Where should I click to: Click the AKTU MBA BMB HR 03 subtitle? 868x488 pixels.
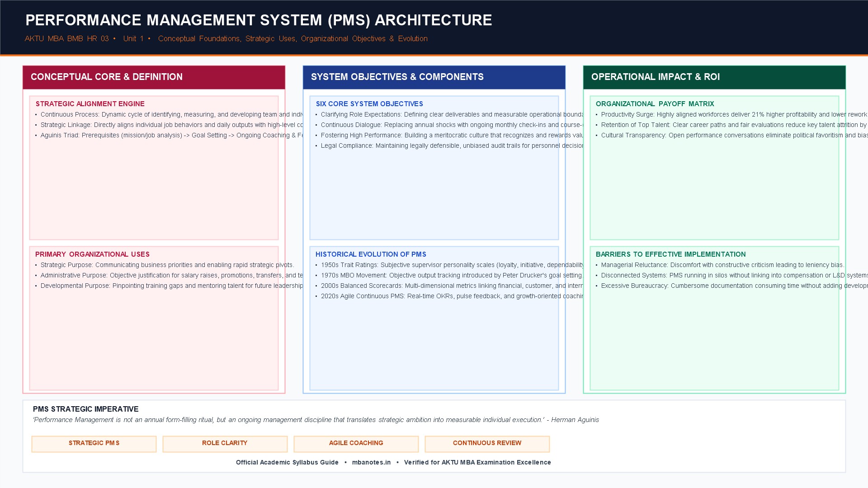coord(67,39)
